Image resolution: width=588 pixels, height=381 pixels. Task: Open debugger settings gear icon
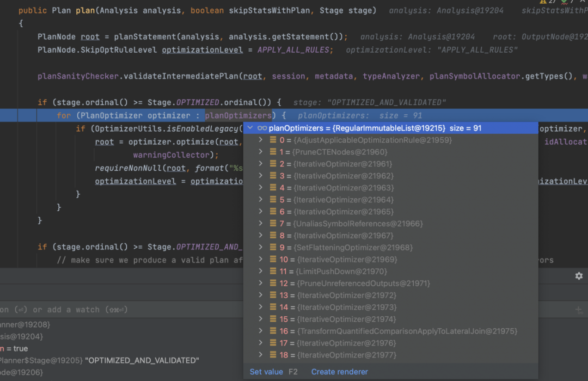point(579,276)
